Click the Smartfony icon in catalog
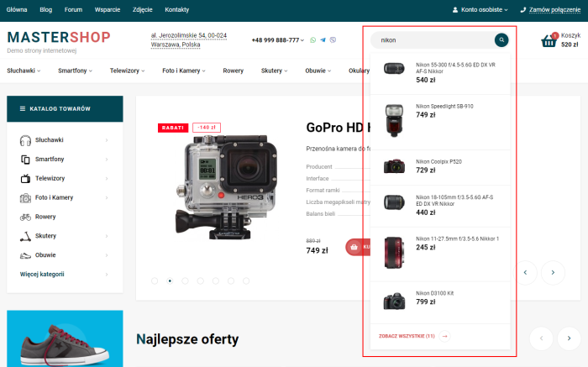 (25, 160)
